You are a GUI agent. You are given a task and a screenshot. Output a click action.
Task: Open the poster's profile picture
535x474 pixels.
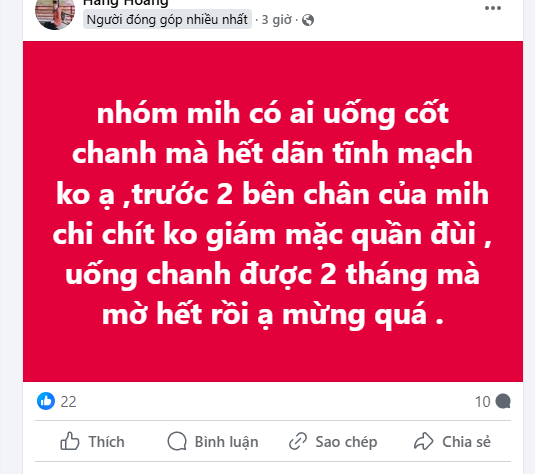coord(55,12)
